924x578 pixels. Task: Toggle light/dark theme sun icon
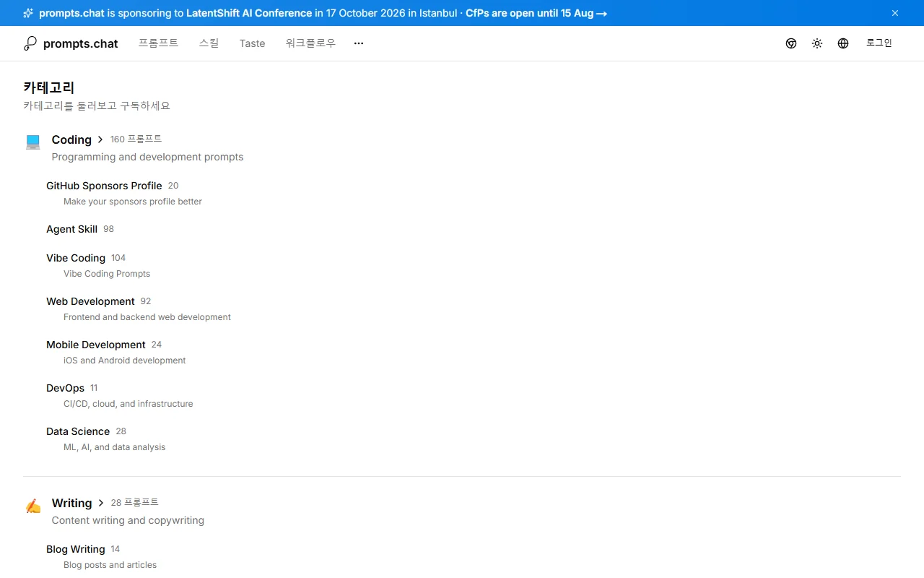point(817,43)
